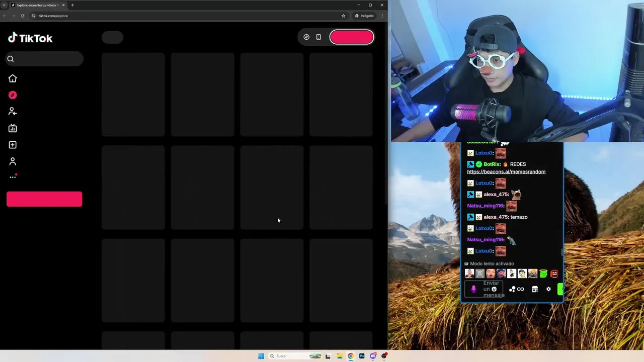Open the TikTok LIVE sidebar icon
Image resolution: width=644 pixels, height=362 pixels.
tap(13, 128)
